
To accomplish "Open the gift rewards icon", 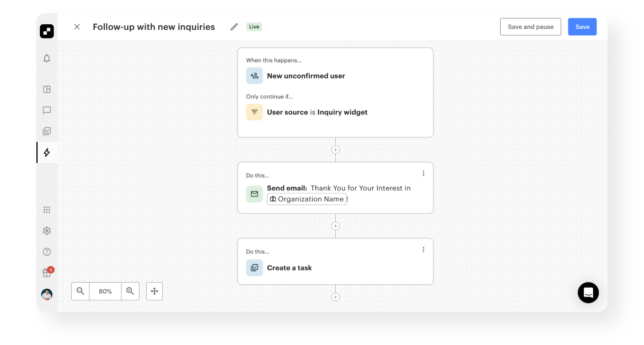I will tap(47, 273).
